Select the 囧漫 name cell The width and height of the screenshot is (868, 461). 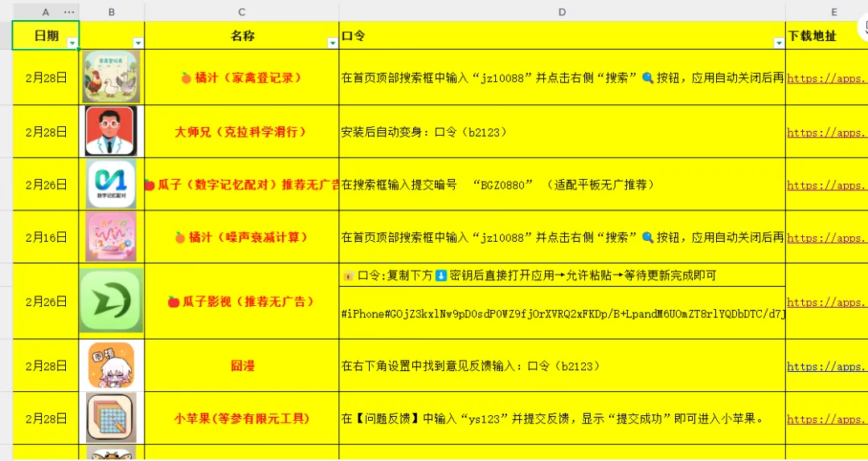pos(242,365)
